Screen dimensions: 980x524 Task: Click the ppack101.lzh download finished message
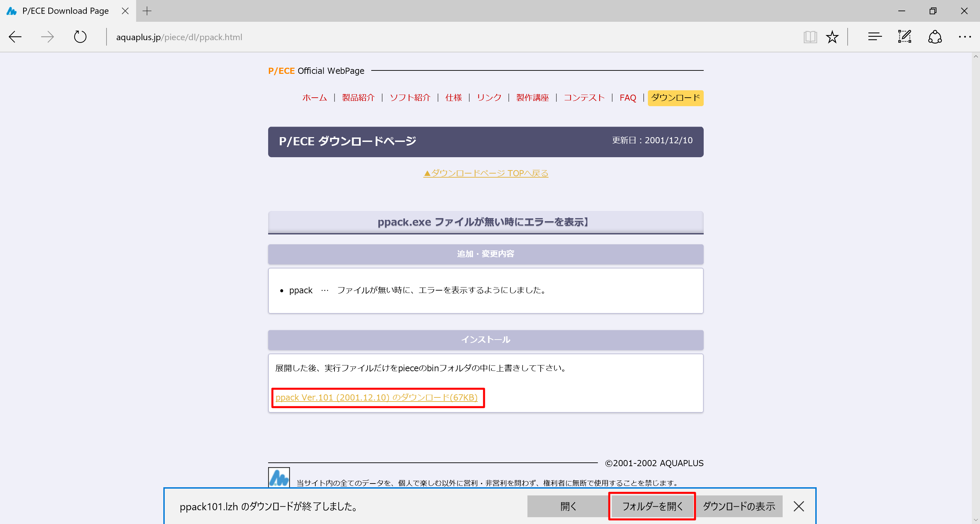point(269,507)
